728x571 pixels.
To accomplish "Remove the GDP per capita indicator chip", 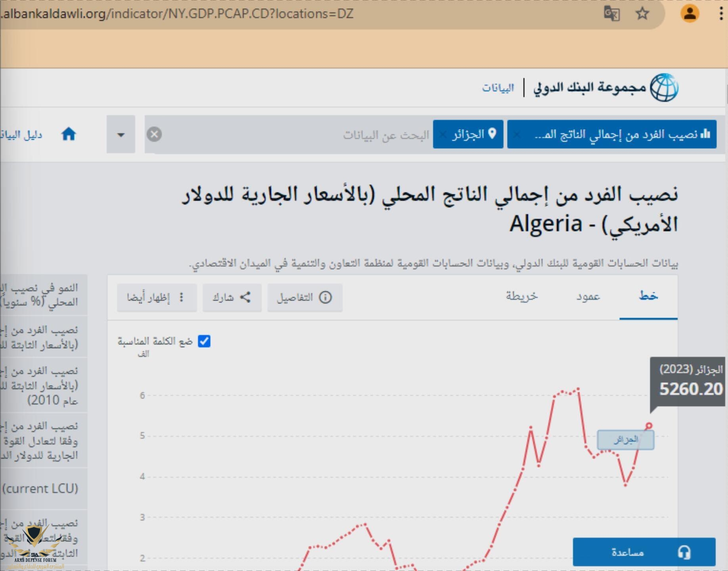I will point(516,135).
